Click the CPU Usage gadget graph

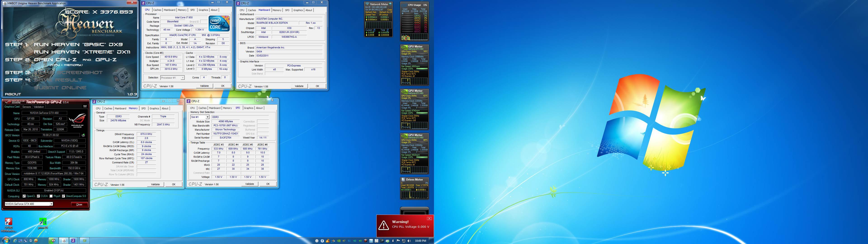pyautogui.click(x=415, y=38)
